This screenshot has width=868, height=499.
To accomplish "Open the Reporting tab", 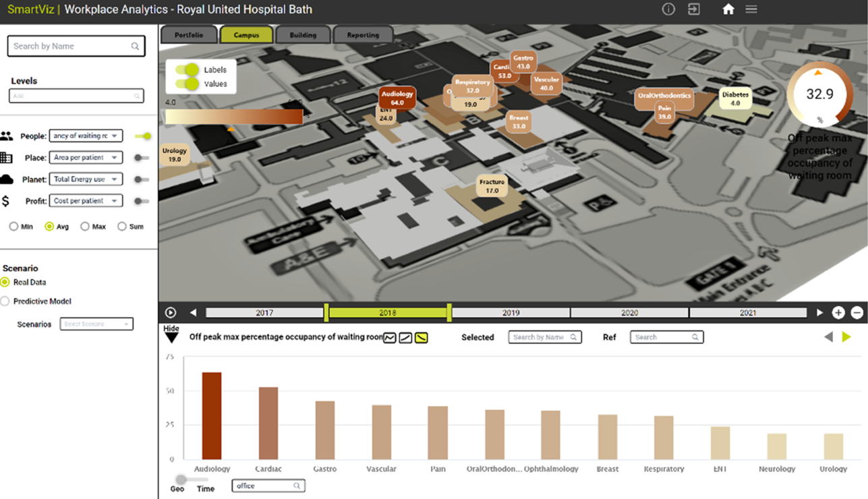I will 363,34.
